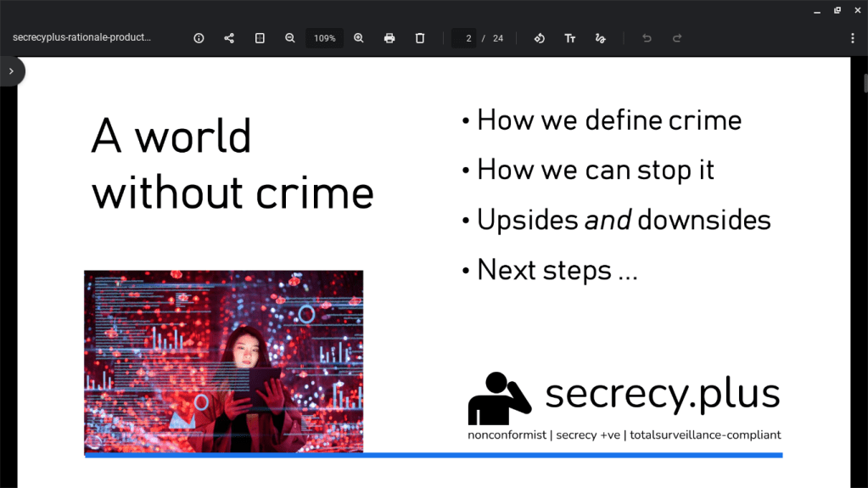Click the undo arrow
The height and width of the screenshot is (488, 868).
click(x=647, y=38)
